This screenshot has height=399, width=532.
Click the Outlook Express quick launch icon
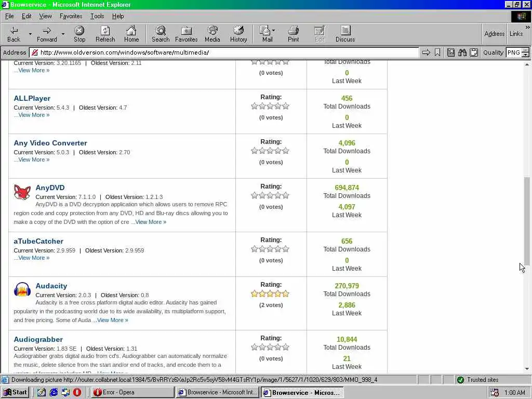pyautogui.click(x=65, y=392)
